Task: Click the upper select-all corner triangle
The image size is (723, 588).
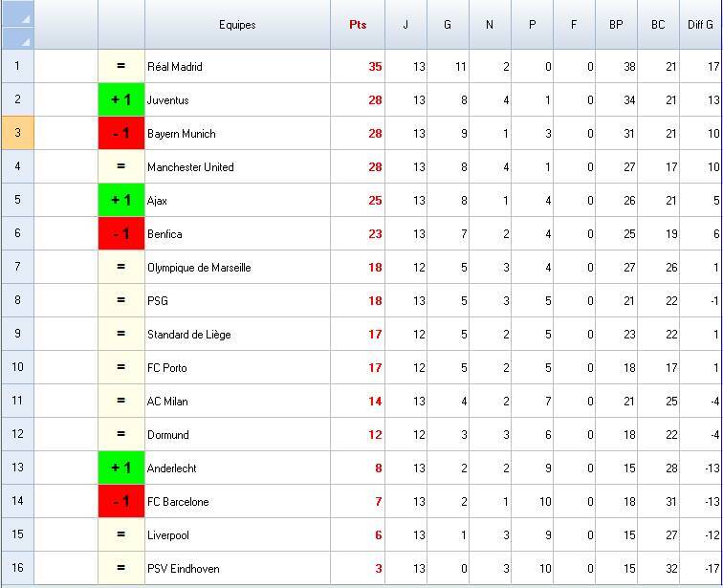Action: [25, 18]
